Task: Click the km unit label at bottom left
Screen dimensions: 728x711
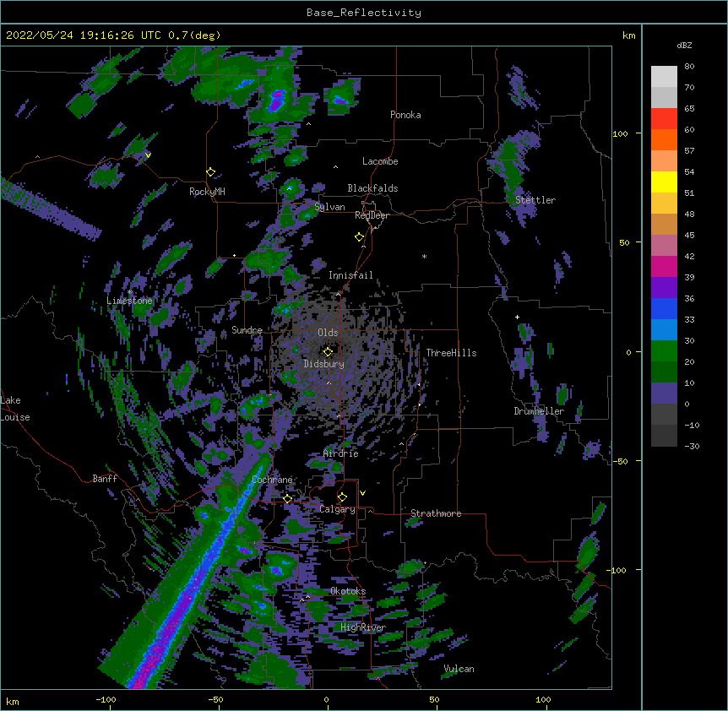Action: (12, 701)
